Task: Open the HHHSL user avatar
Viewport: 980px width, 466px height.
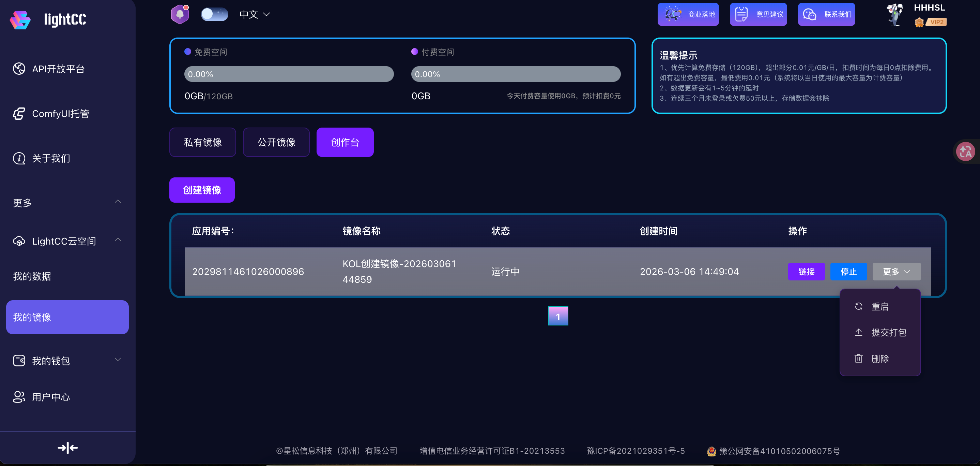Action: pos(894,15)
